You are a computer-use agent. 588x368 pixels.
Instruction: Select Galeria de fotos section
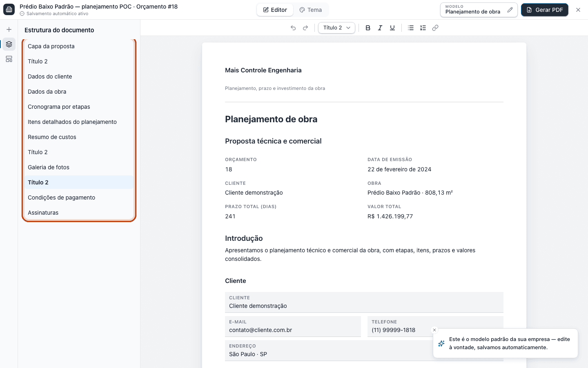(x=79, y=167)
